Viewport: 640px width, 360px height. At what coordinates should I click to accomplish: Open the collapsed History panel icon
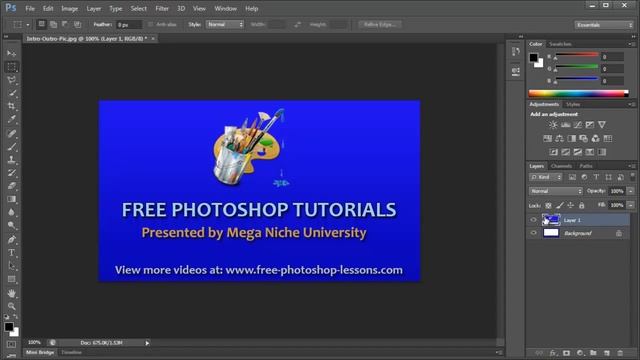coord(516,52)
